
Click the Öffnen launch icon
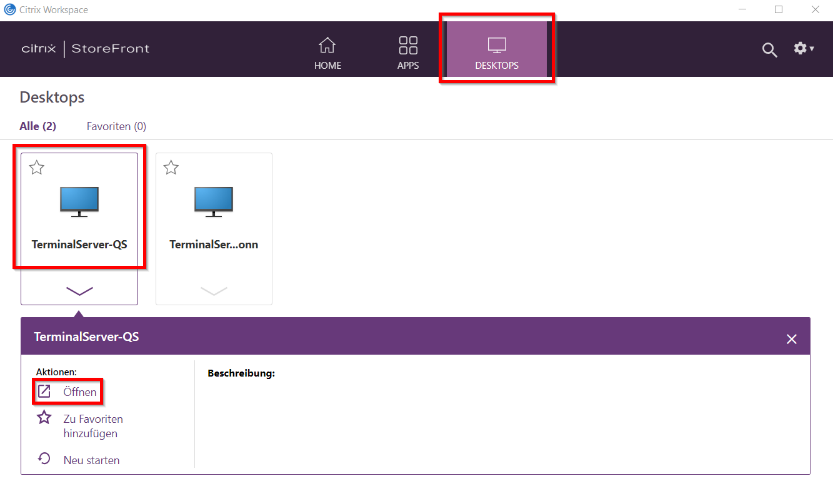click(x=44, y=391)
